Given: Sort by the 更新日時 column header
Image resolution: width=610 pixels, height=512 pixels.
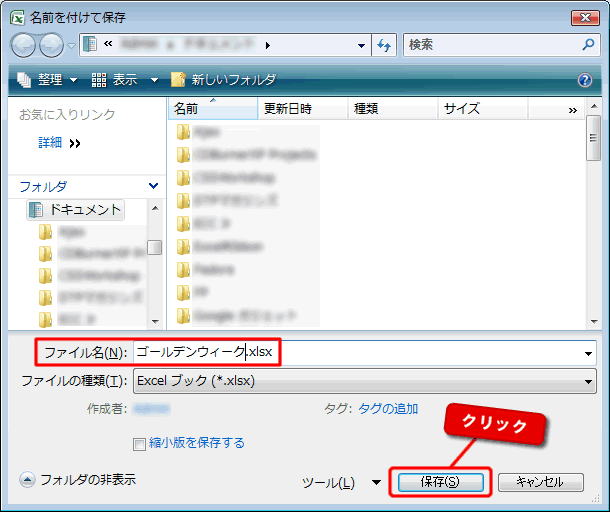Looking at the screenshot, I should [302, 108].
